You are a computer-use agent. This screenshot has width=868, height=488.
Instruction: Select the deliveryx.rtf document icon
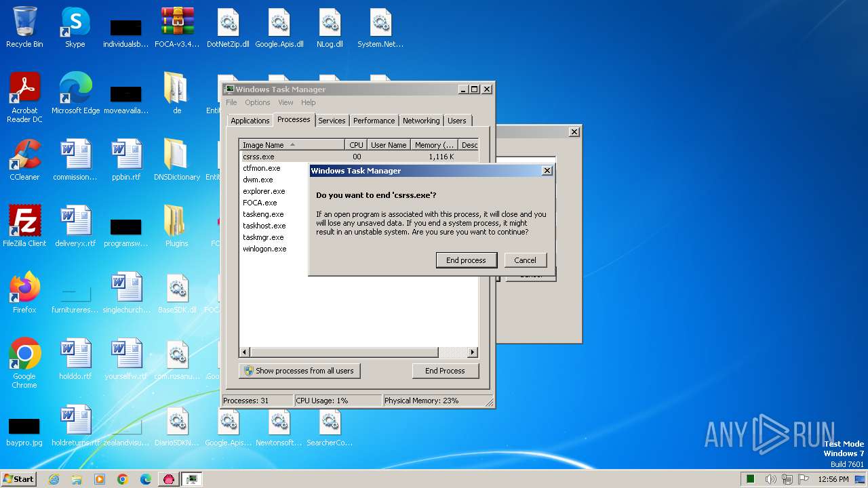75,227
